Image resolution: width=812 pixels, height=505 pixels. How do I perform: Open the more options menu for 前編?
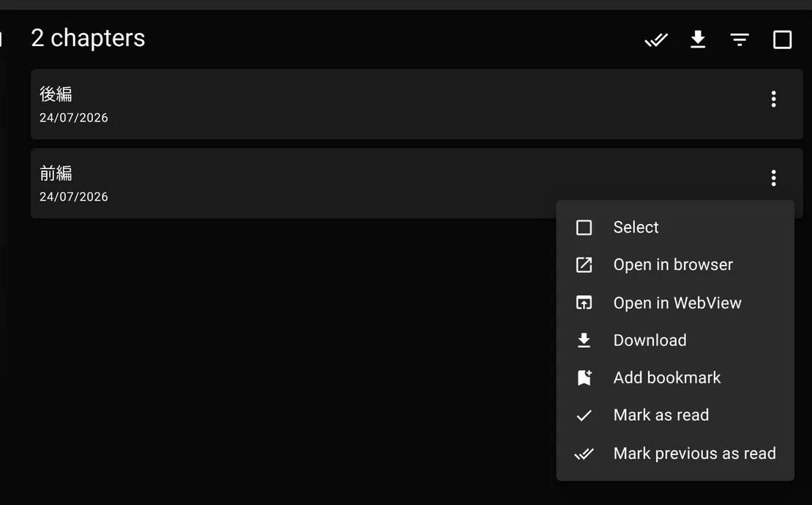pyautogui.click(x=774, y=178)
